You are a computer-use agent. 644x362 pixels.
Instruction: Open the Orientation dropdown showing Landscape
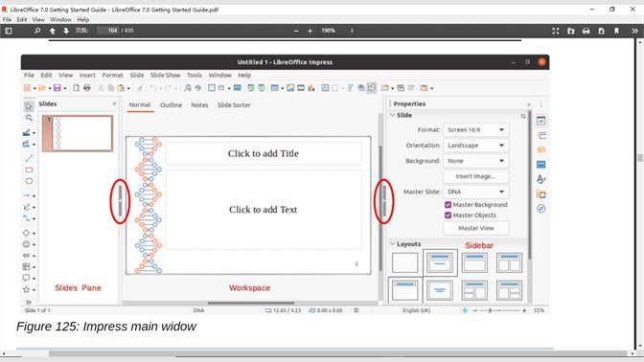pos(475,146)
